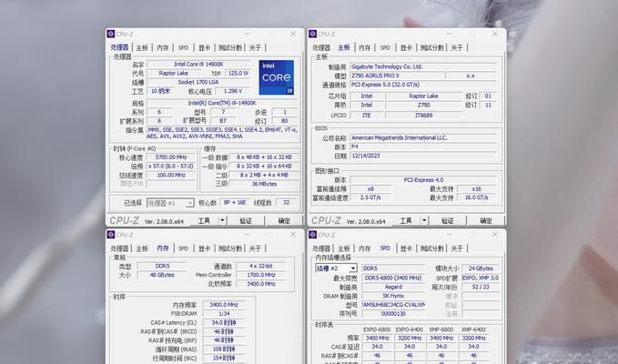Click the EXPO, XMP 3.0 SPD extension field
Viewport: 618px width, 364px height.
tap(481, 278)
